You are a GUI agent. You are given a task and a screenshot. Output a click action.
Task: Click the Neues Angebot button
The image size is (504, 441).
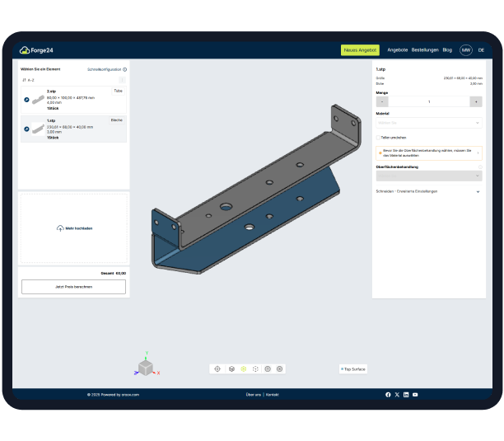(360, 50)
